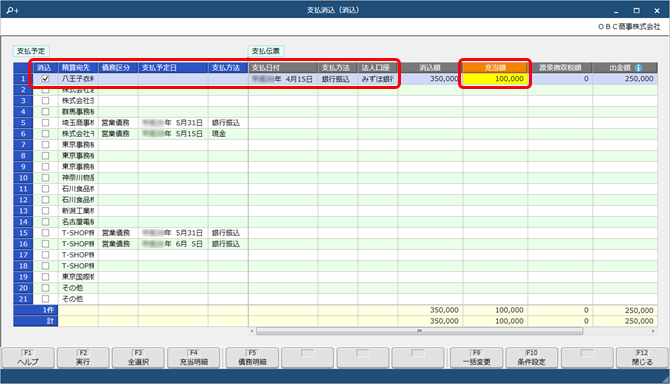Select the 支払予定 section label

[x=31, y=51]
